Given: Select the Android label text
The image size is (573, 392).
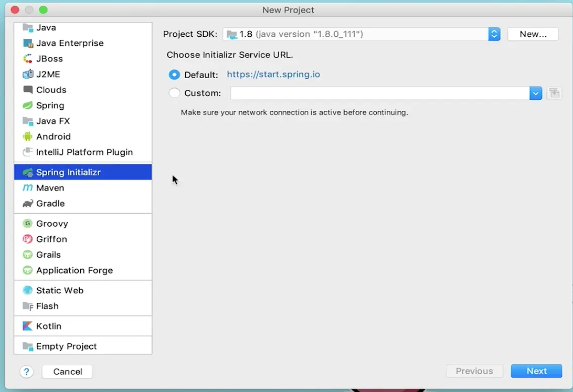Looking at the screenshot, I should click(53, 137).
